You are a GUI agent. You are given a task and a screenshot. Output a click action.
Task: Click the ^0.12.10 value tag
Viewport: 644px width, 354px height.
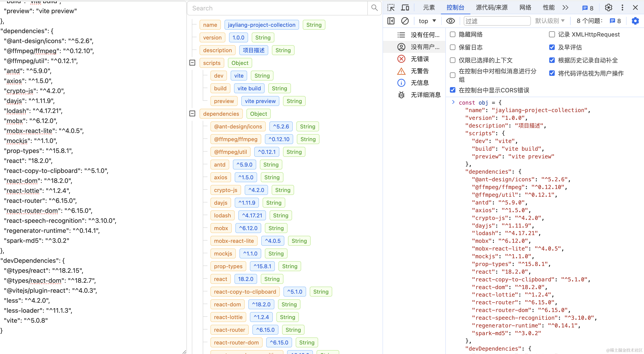(279, 139)
